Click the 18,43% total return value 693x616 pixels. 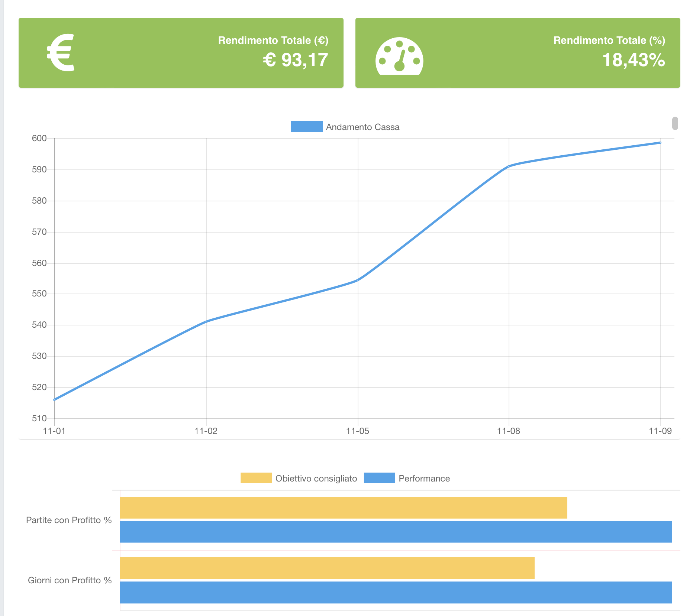[x=633, y=60]
